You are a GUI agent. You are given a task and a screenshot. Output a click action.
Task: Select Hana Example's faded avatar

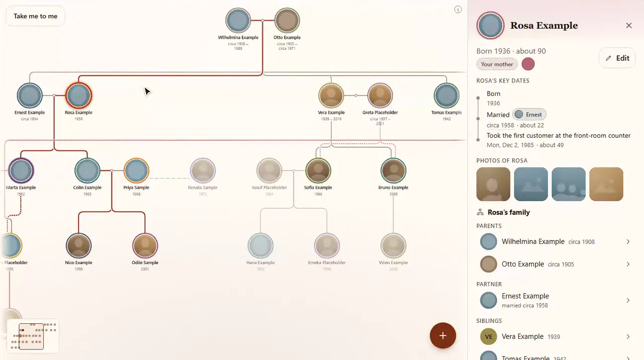pyautogui.click(x=261, y=245)
